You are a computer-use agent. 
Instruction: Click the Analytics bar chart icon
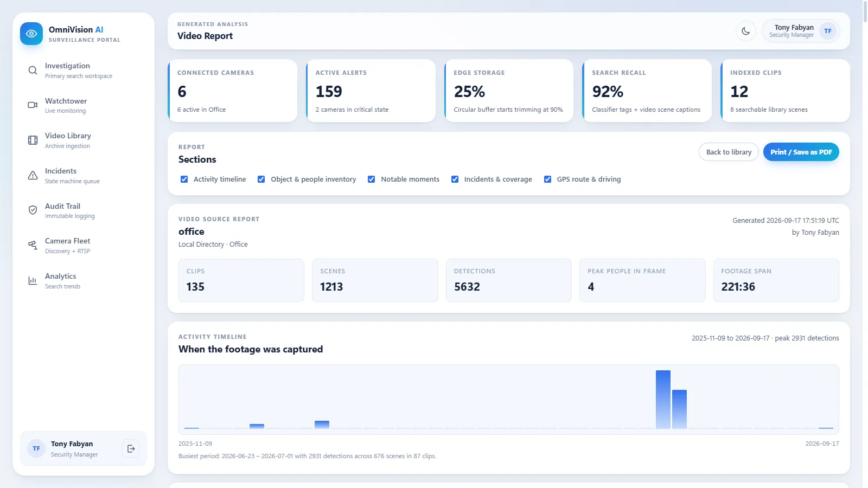pos(33,281)
